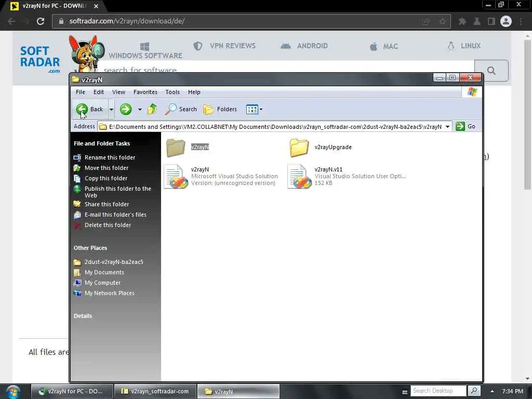Select the v2rayN Visual Studio Solution file
The image size is (532, 399).
click(220, 176)
